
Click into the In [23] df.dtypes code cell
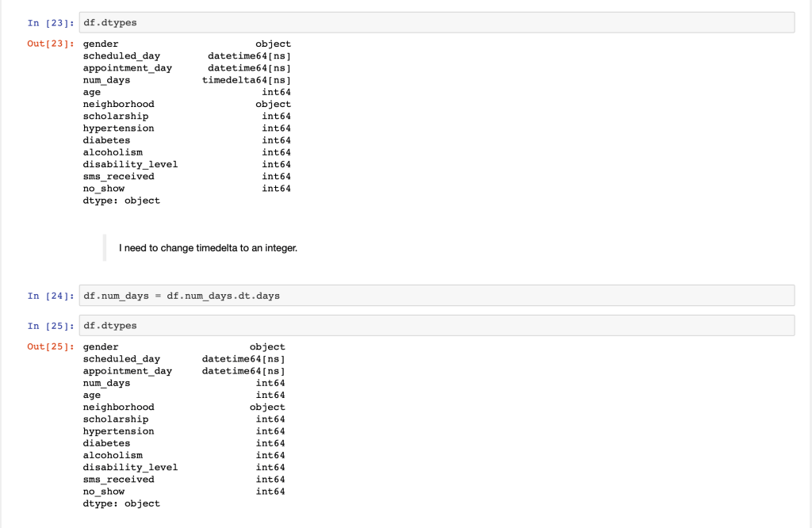pyautogui.click(x=436, y=23)
